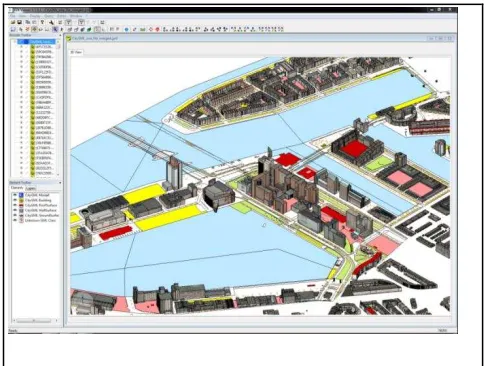Click the wrench tool toolbar icon
This screenshot has width=484, height=366.
tap(51, 22)
